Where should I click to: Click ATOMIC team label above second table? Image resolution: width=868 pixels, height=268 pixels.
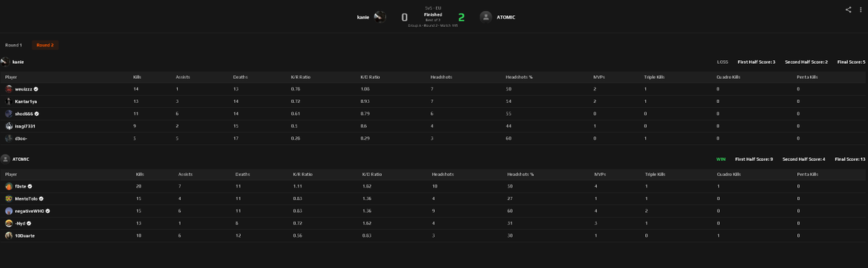coord(21,159)
